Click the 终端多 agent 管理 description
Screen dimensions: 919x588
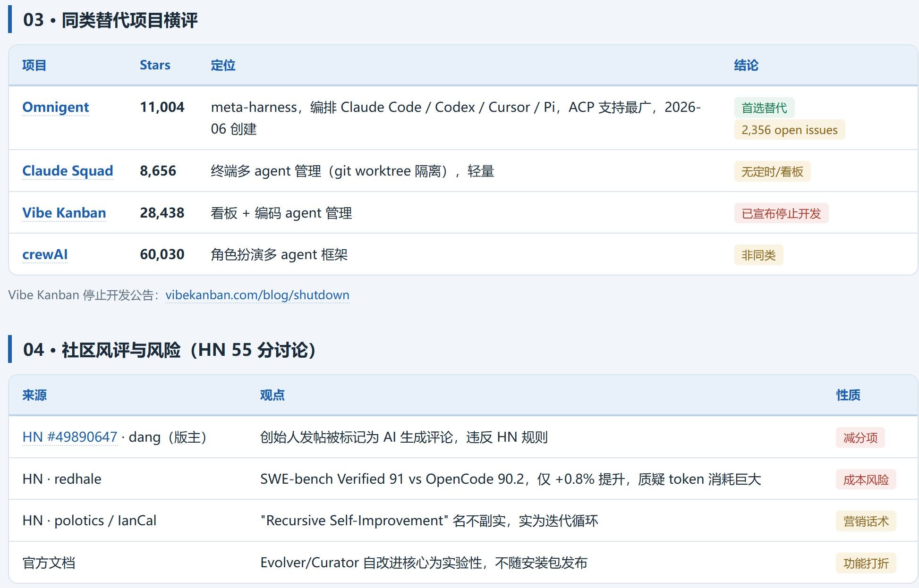pyautogui.click(x=352, y=171)
